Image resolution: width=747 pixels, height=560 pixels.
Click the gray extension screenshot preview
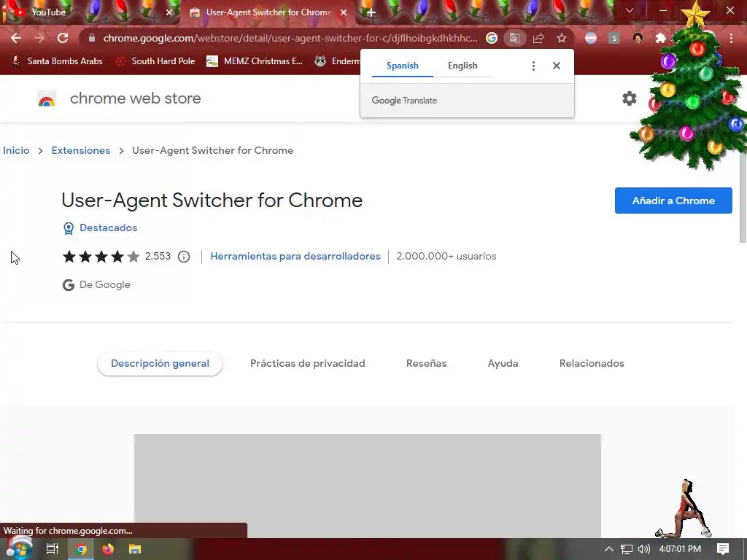click(x=368, y=486)
